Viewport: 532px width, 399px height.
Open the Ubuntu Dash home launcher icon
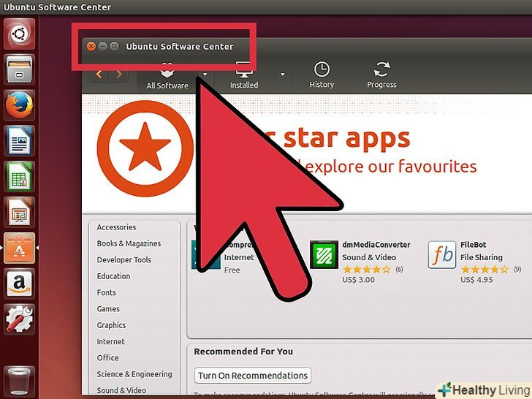[x=19, y=34]
